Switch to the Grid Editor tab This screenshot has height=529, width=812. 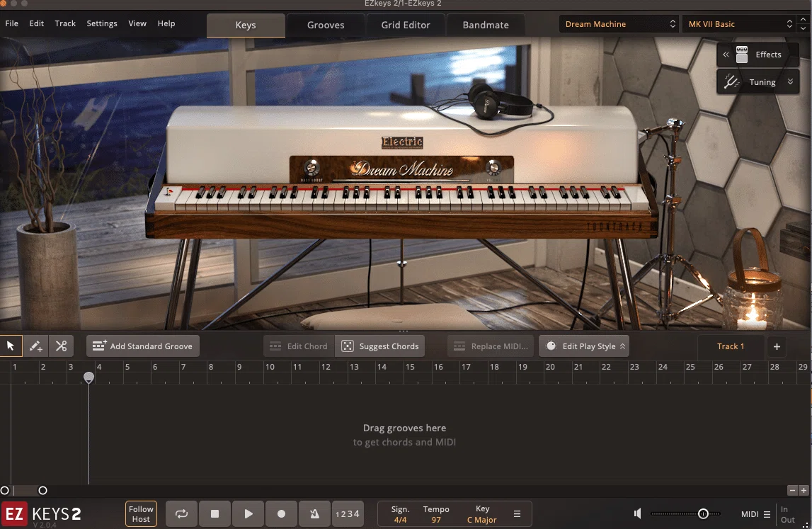pyautogui.click(x=406, y=25)
